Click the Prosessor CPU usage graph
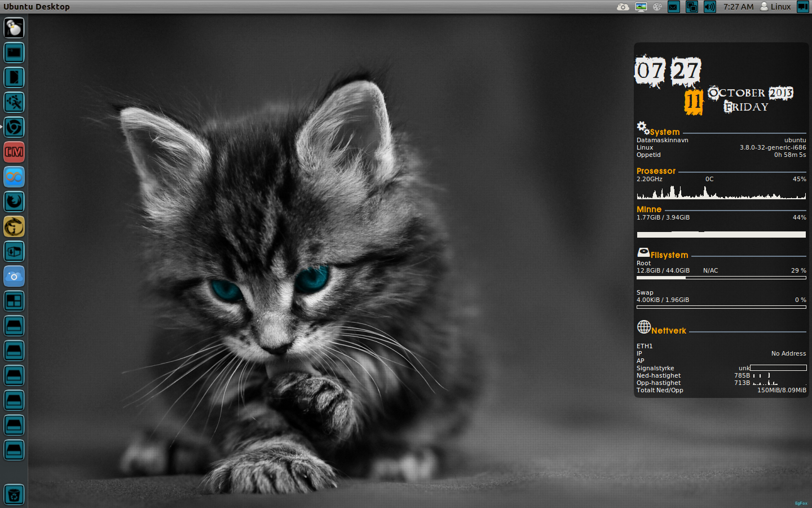Image resolution: width=812 pixels, height=508 pixels. (x=721, y=192)
